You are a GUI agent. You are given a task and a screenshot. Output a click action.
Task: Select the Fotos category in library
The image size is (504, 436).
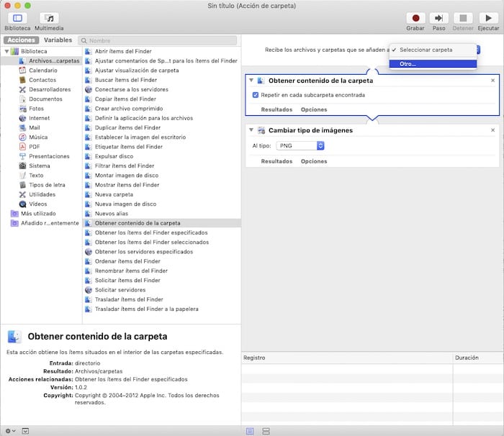pyautogui.click(x=36, y=109)
